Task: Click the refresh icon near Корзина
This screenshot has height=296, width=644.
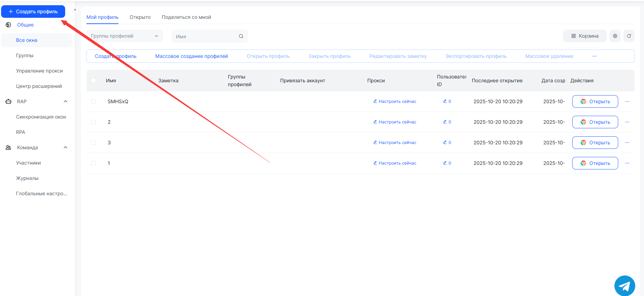Action: point(629,36)
